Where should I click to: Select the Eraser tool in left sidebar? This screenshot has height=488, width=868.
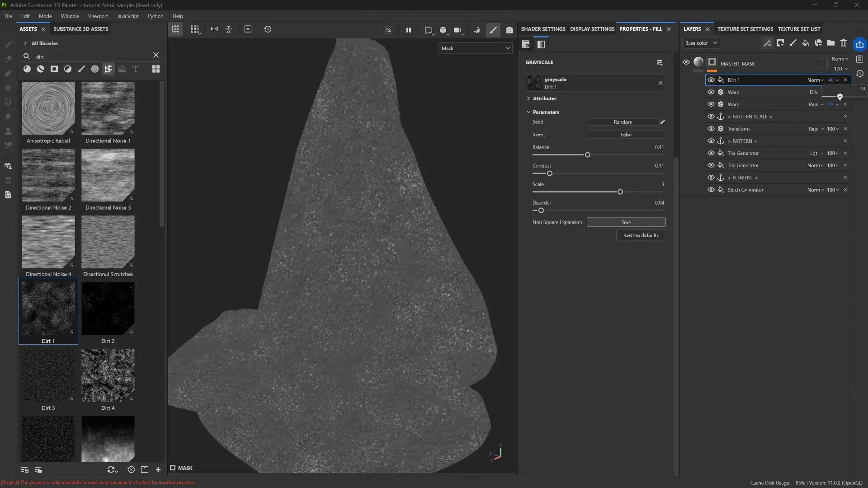click(8, 59)
